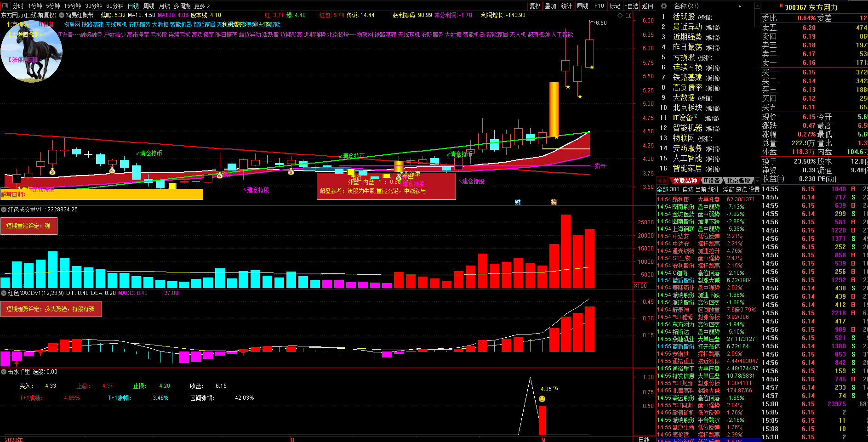Select the IT设备 tab
Screen dimensions: 868x442
pos(711,181)
